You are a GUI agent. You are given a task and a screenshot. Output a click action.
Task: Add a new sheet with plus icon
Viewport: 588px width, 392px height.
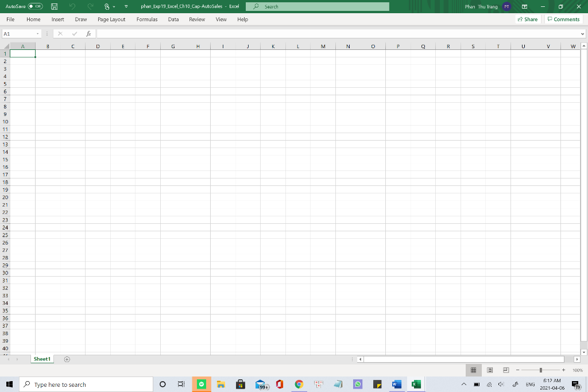pyautogui.click(x=67, y=359)
